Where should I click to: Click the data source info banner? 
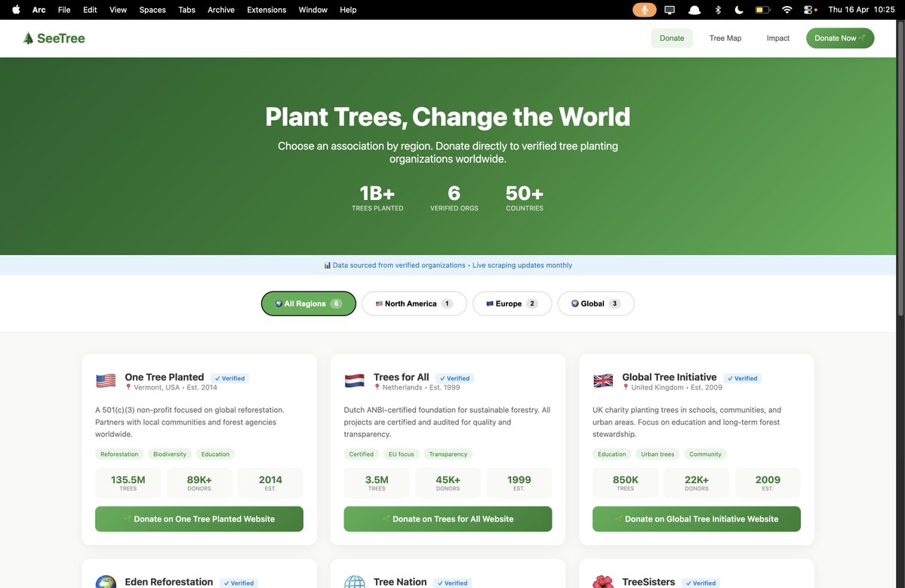pyautogui.click(x=448, y=266)
